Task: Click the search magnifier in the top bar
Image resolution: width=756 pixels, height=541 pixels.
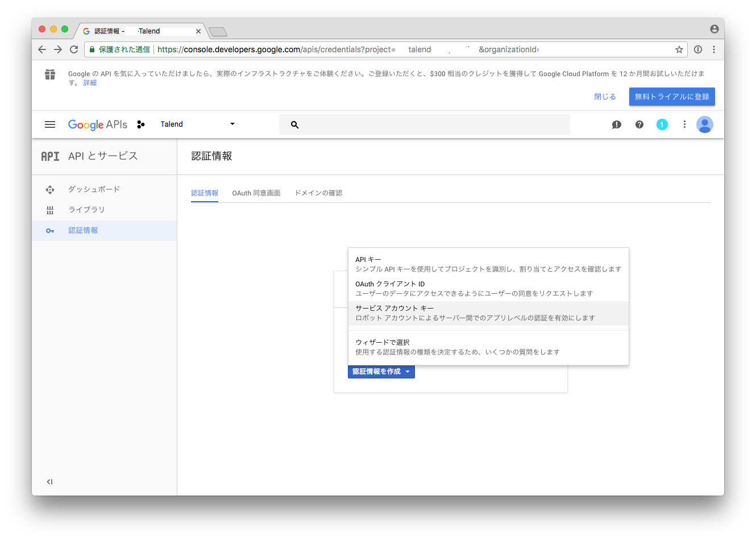Action: 294,124
